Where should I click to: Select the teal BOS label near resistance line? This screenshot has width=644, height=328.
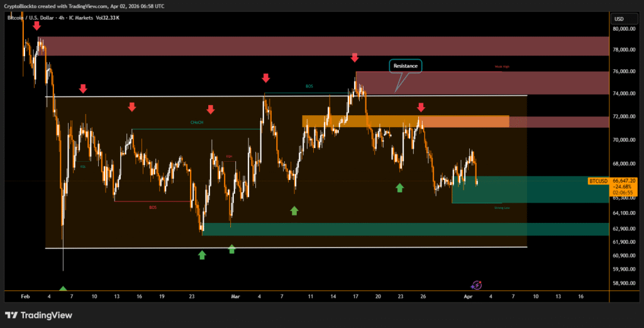(309, 86)
